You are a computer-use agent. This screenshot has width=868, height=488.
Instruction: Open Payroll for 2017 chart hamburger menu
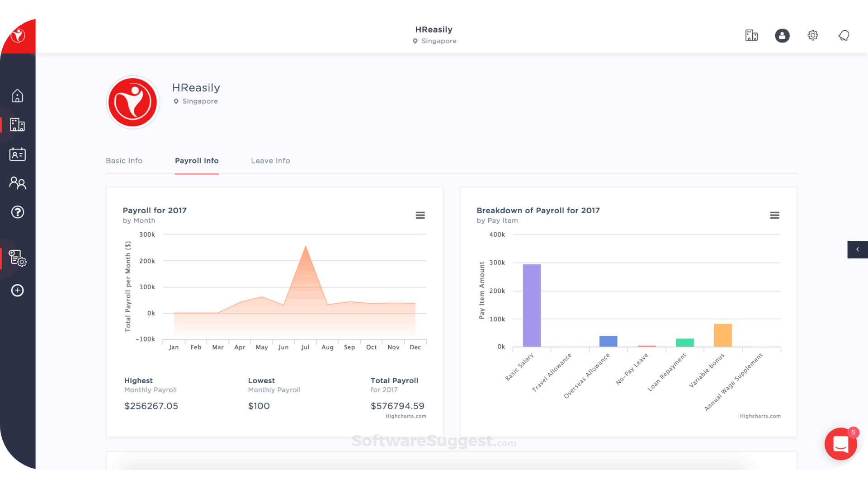[420, 215]
